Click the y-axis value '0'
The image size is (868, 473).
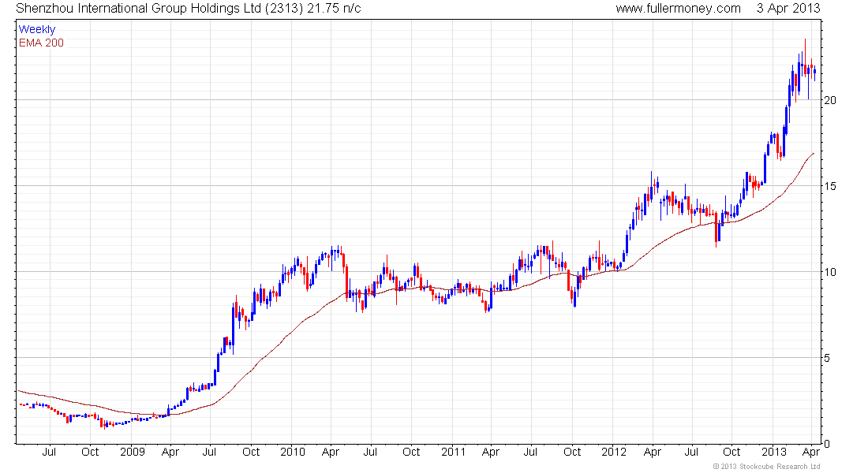pyautogui.click(x=827, y=444)
